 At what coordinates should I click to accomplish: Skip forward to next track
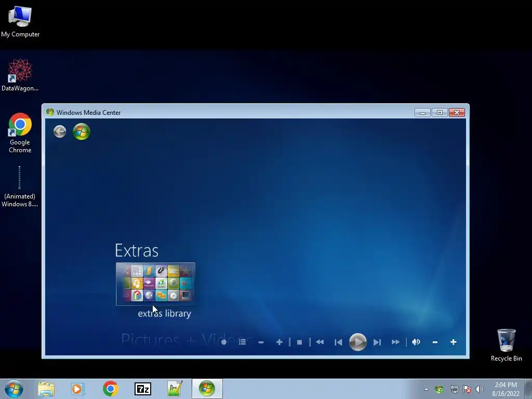[x=377, y=342]
